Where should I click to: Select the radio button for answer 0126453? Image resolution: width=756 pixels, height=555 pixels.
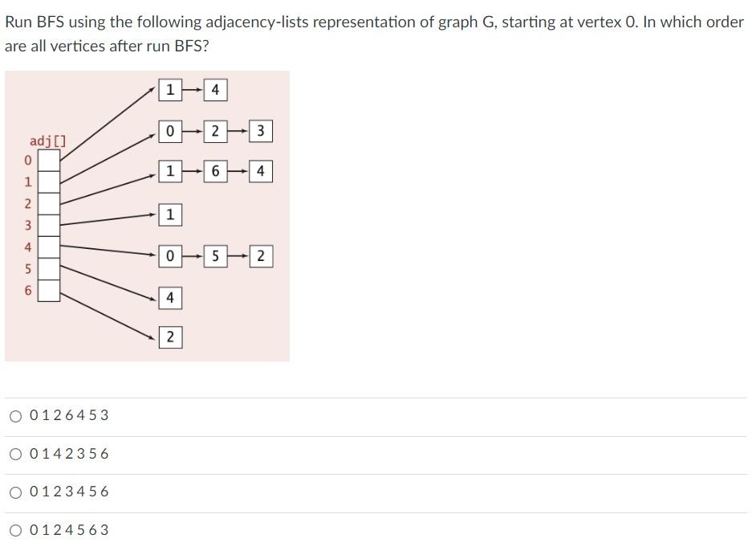16,416
